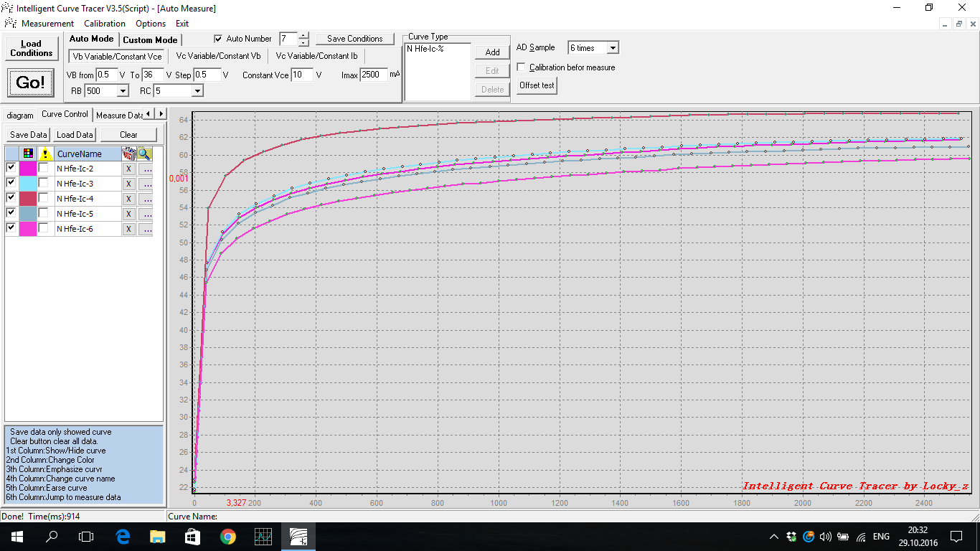Click Add in Curve Type group
Image resolution: width=980 pixels, height=551 pixels.
point(492,52)
